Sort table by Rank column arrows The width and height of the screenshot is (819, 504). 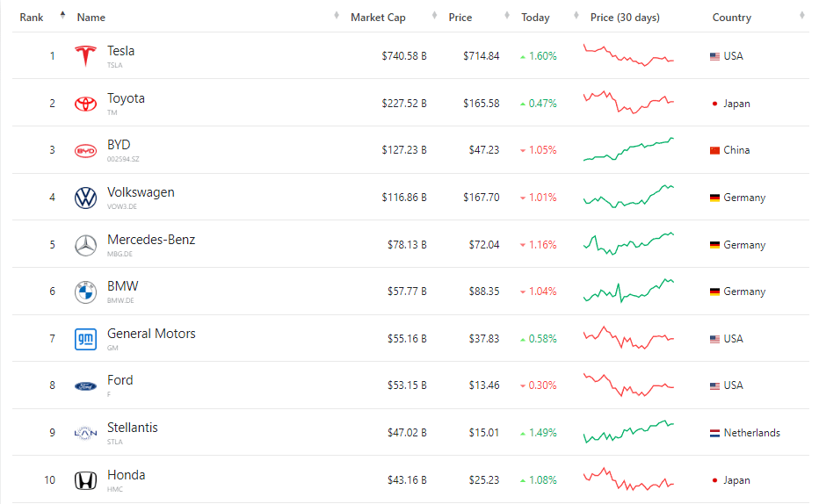click(x=62, y=15)
